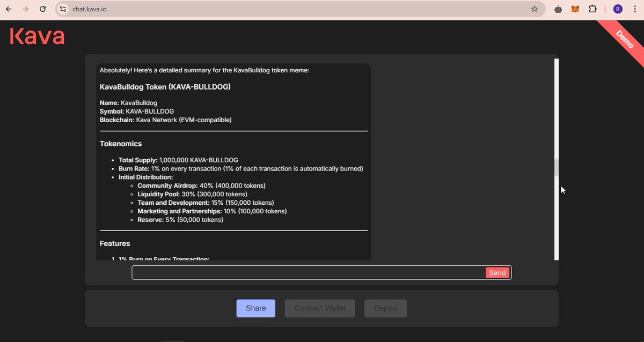Click the 'Symbol: KAVA-BULLDOG' line
The image size is (644, 342).
coord(137,111)
